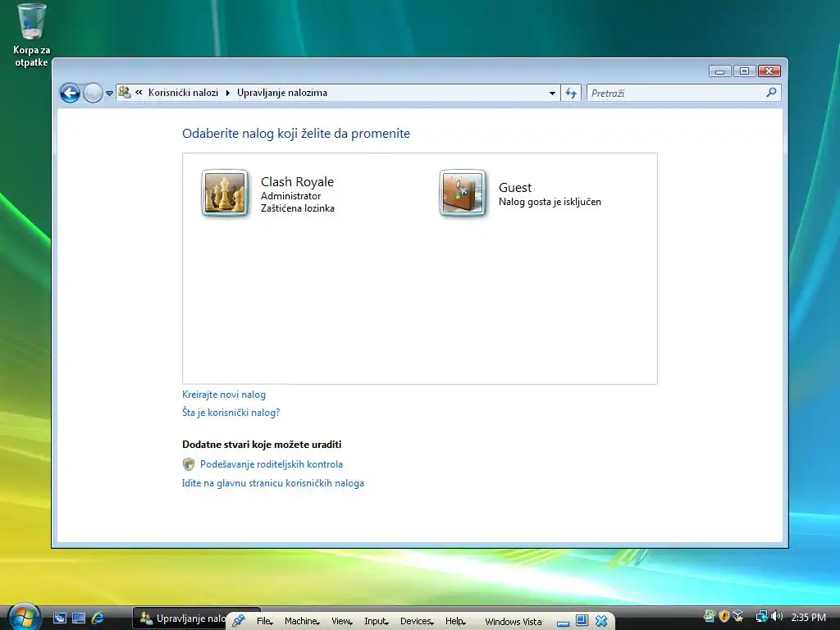
Task: Click the VirtualBox exit fullscreen icon
Action: 582,620
